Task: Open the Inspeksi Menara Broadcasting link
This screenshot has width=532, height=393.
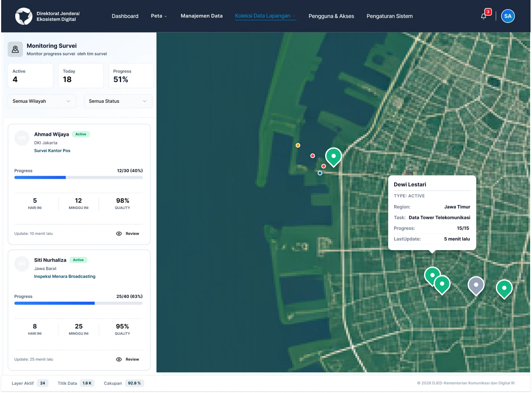Action: click(65, 277)
